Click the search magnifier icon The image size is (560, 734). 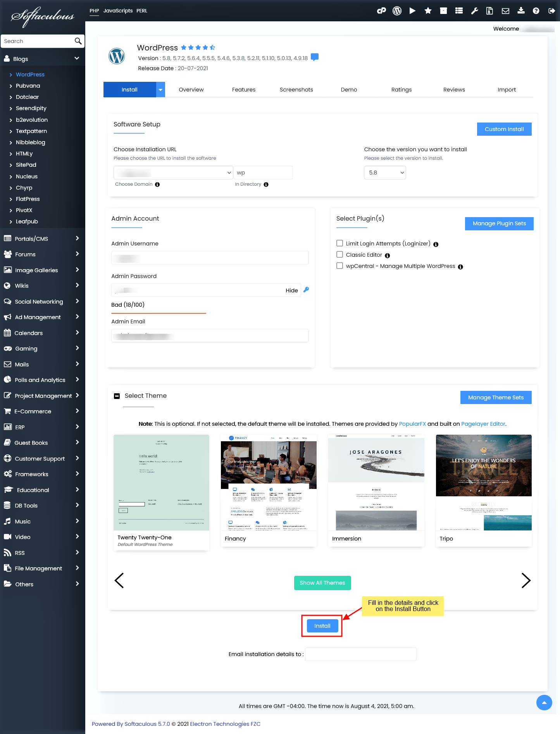(x=78, y=41)
